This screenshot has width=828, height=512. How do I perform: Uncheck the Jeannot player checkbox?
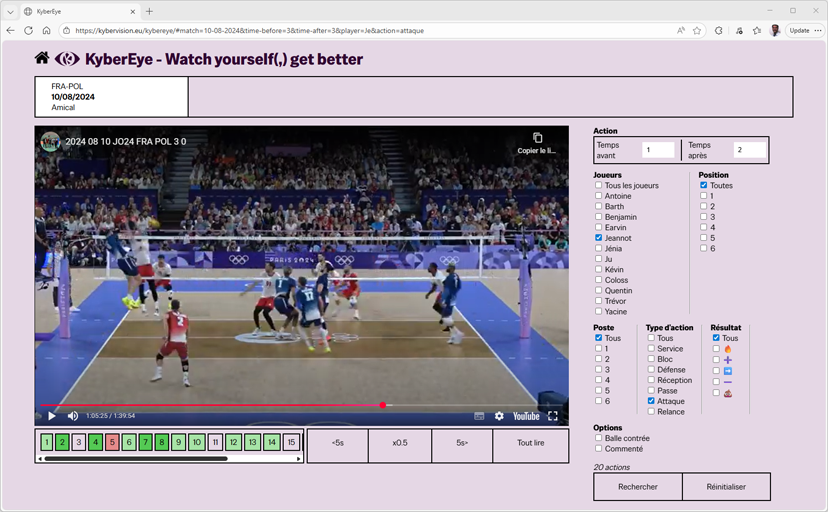(x=598, y=238)
